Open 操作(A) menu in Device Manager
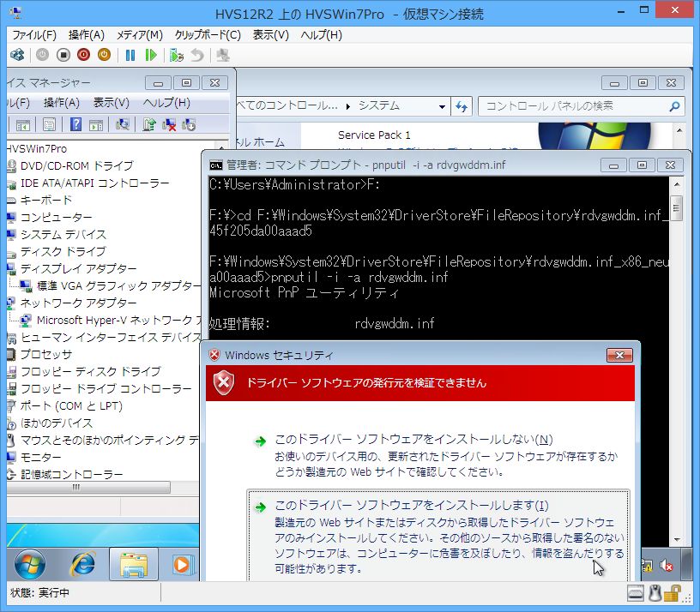The width and height of the screenshot is (700, 612). pos(62,103)
